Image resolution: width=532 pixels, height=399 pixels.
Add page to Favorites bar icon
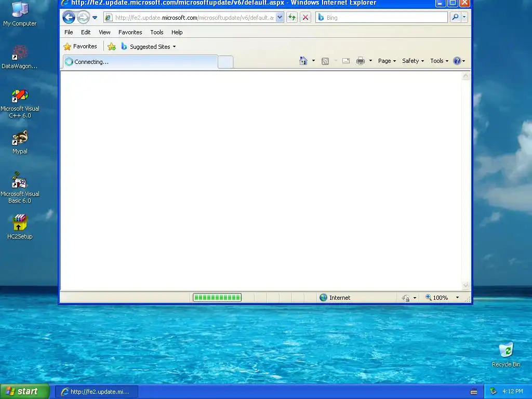point(112,47)
